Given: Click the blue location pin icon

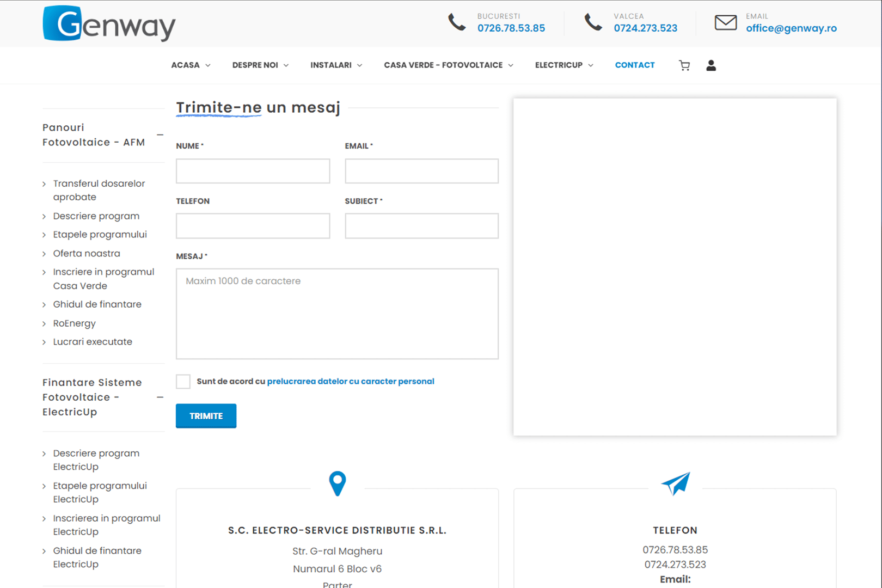Looking at the screenshot, I should pyautogui.click(x=337, y=483).
